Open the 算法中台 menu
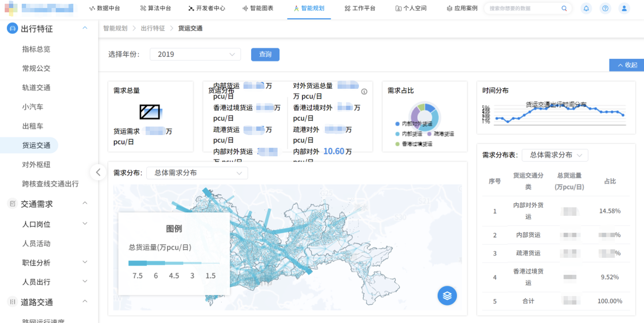 coord(156,8)
